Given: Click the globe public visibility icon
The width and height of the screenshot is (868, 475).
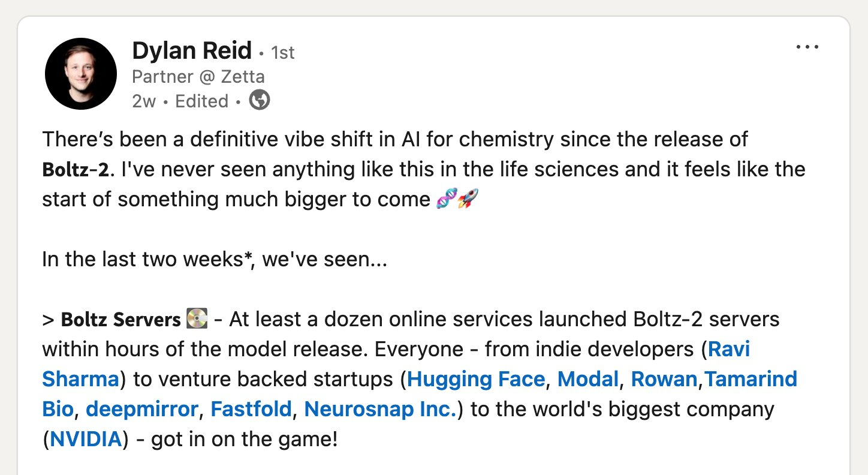Looking at the screenshot, I should pos(259,100).
